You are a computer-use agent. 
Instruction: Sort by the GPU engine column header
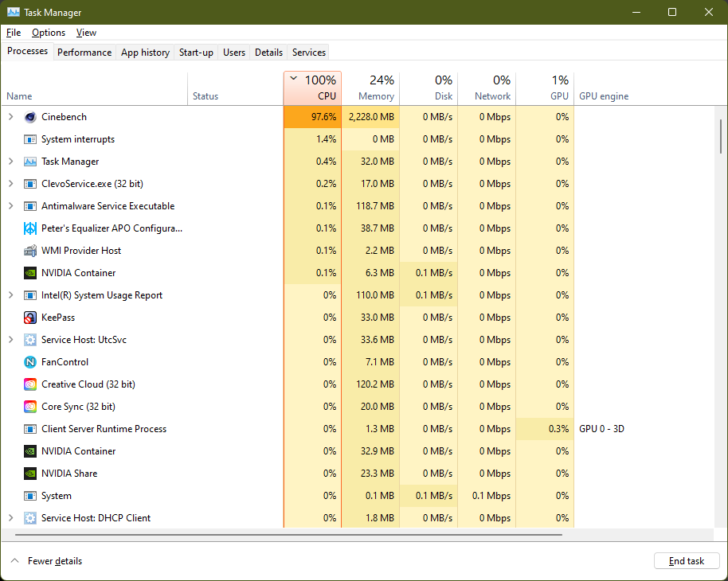645,88
